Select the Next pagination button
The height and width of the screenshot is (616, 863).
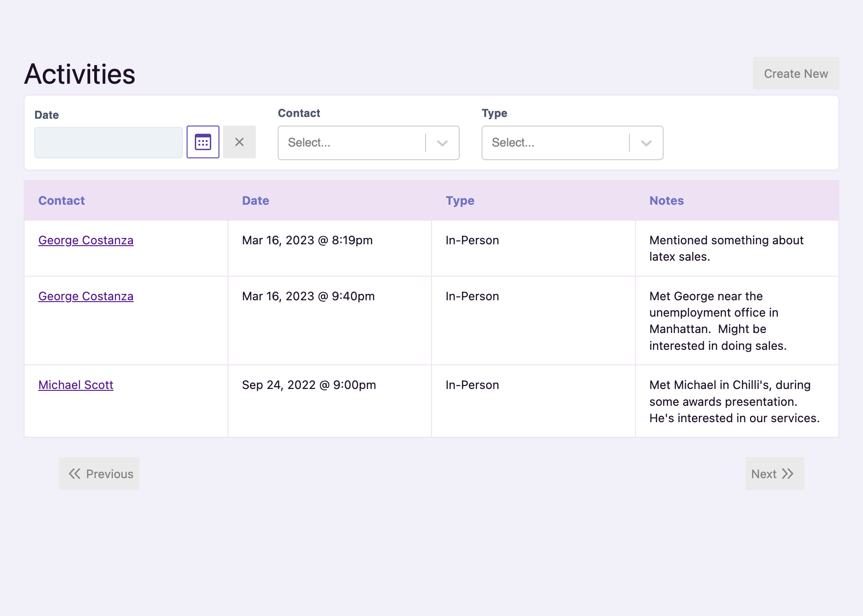pyautogui.click(x=774, y=474)
